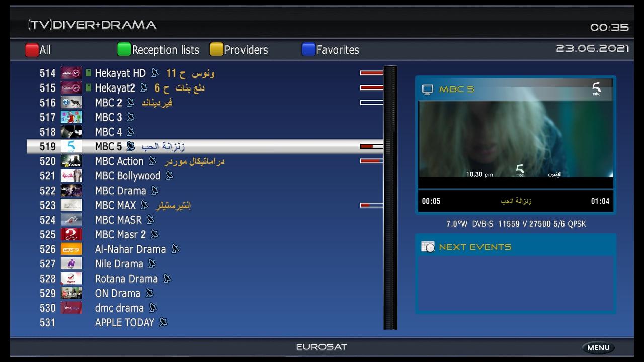The image size is (644, 362).
Task: Select channel MBC 3
Action: [205, 117]
